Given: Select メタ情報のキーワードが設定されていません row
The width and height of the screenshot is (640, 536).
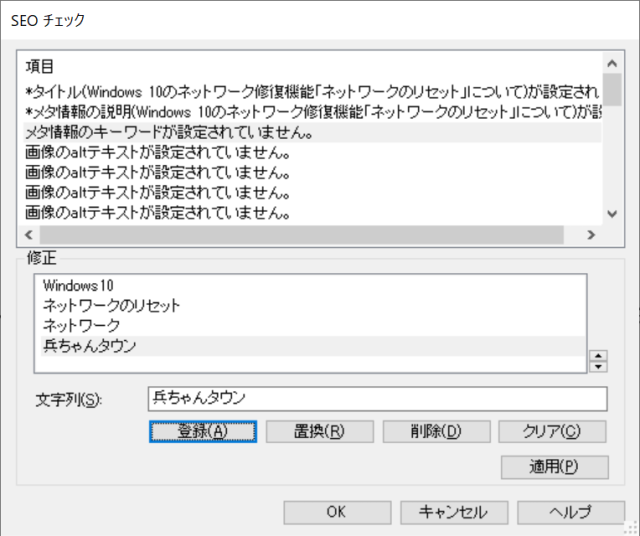Looking at the screenshot, I should 312,132.
